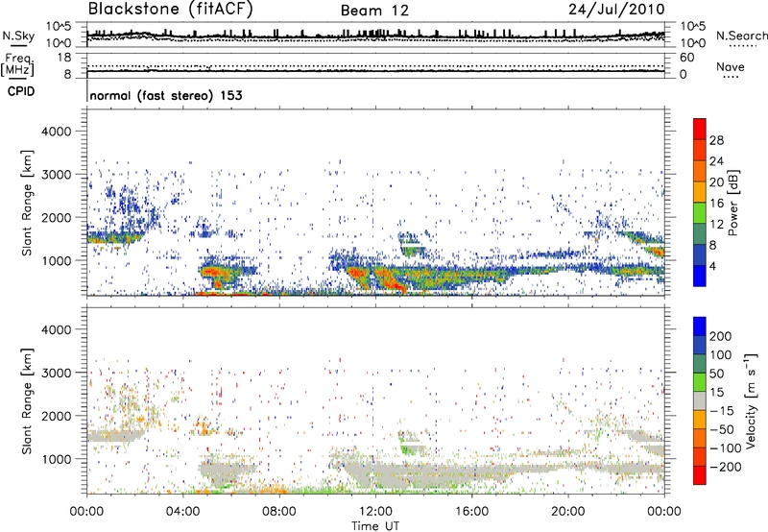The image size is (768, 532).
Task: Select the "Power [dB]" colorbar title
Action: coord(732,203)
